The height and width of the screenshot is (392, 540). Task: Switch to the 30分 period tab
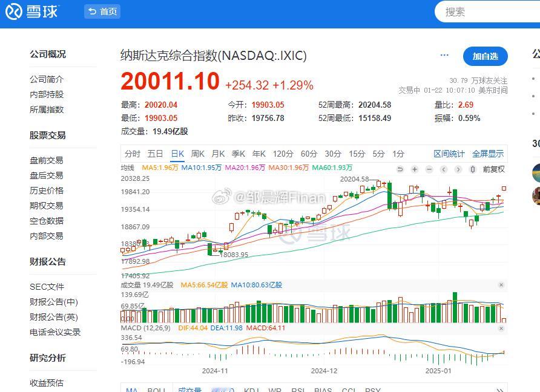point(333,154)
